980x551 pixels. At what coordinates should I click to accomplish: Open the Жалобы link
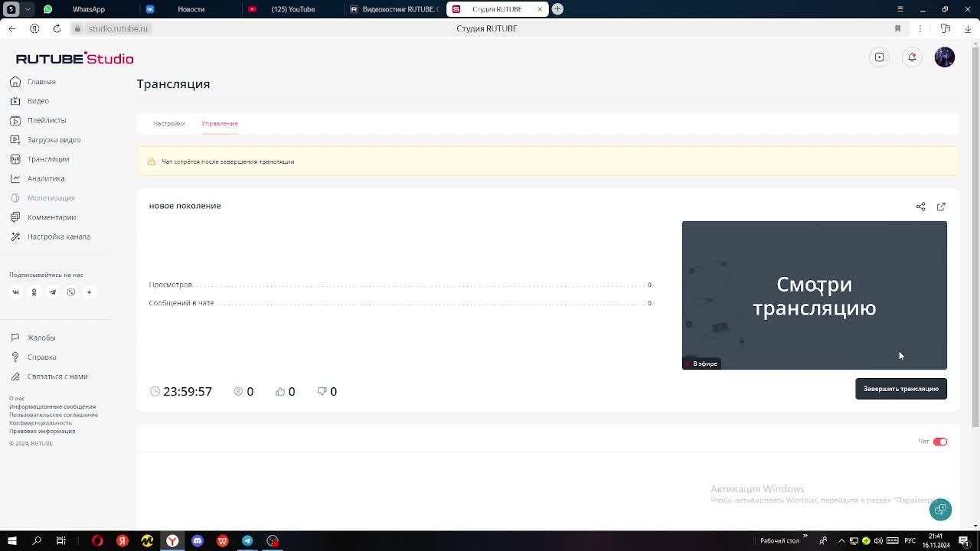pos(41,337)
